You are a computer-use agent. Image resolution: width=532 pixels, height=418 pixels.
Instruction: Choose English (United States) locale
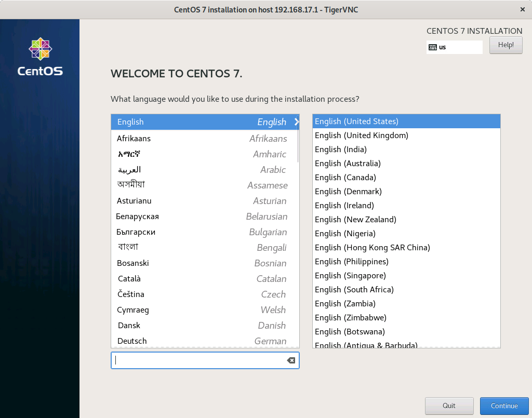pos(406,122)
